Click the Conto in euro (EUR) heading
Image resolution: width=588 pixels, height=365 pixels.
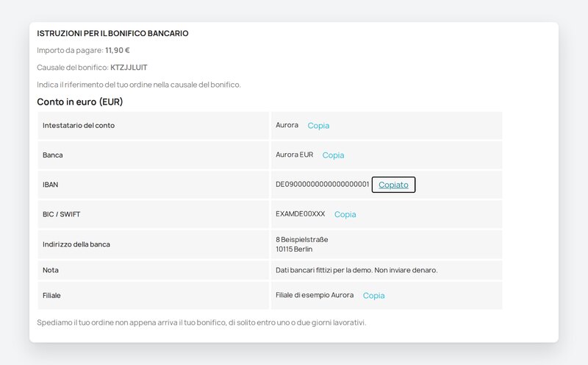80,102
